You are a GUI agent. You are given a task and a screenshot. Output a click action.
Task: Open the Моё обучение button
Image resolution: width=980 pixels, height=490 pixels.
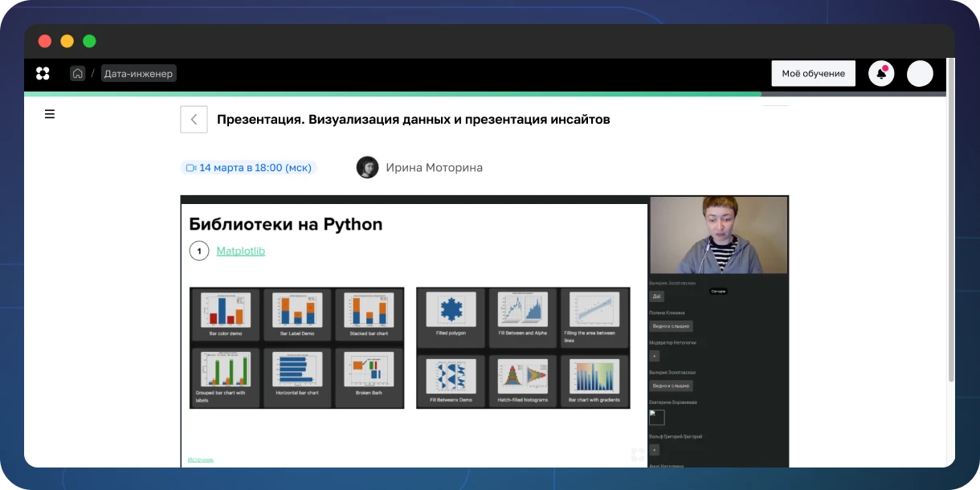pos(813,73)
